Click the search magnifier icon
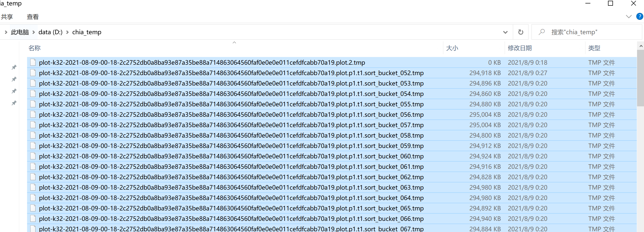The width and height of the screenshot is (644, 232). pyautogui.click(x=542, y=32)
